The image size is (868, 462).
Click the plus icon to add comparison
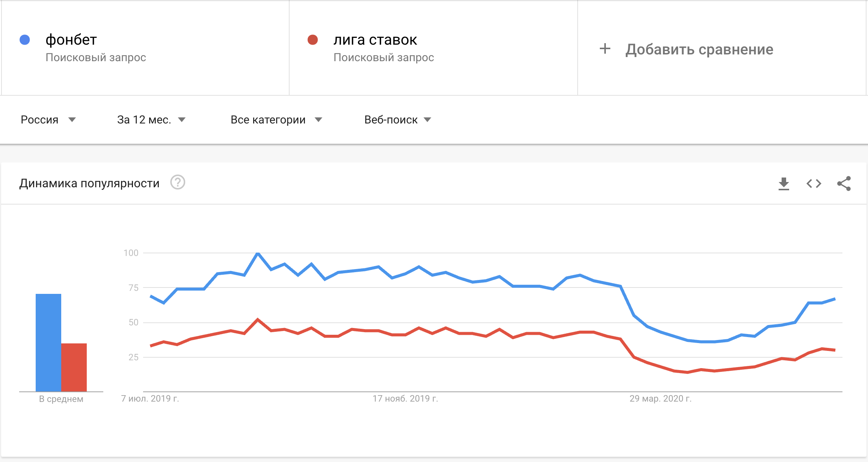pyautogui.click(x=605, y=49)
